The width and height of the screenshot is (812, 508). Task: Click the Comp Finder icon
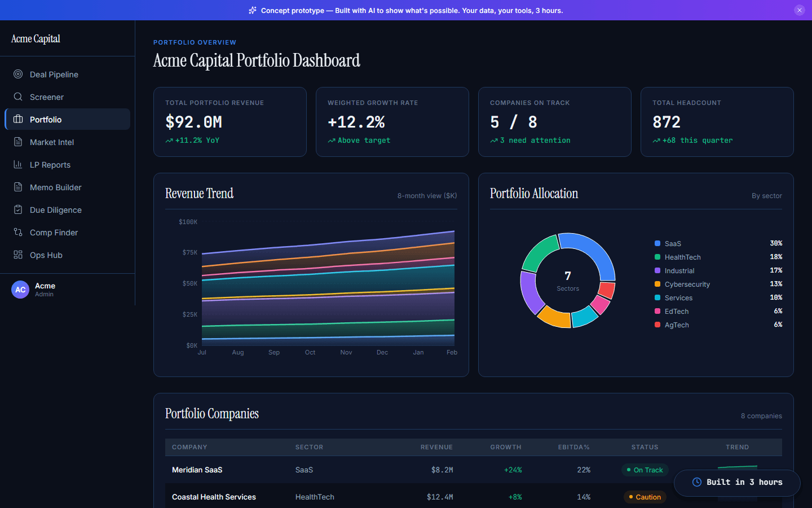[x=17, y=232]
